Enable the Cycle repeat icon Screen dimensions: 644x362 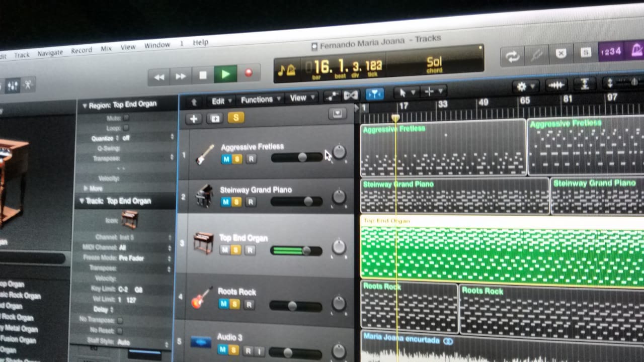(512, 56)
